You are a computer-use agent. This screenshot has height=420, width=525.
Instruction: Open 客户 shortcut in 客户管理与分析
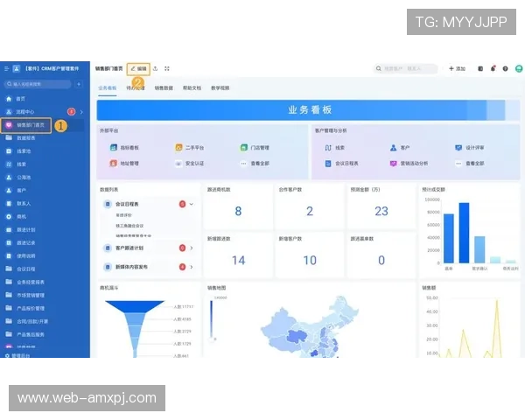tap(400, 147)
